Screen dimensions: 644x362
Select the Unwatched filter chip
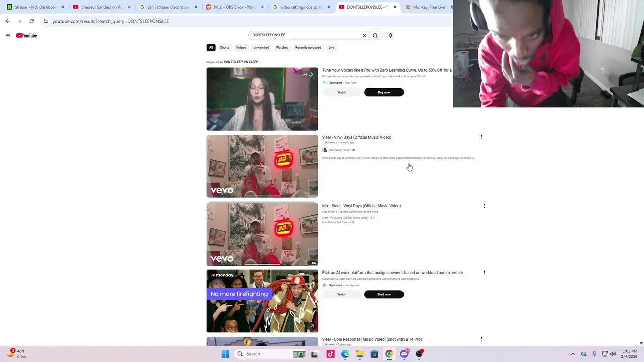(261, 47)
